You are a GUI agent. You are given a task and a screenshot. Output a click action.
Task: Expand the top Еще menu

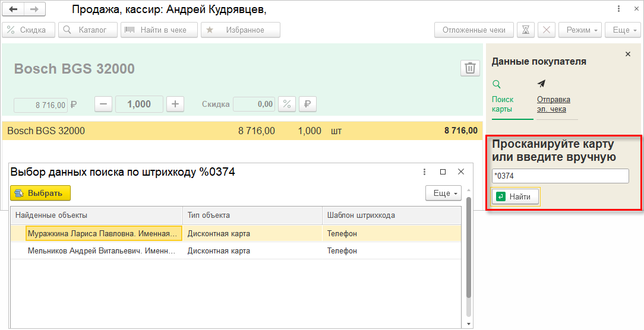point(623,30)
